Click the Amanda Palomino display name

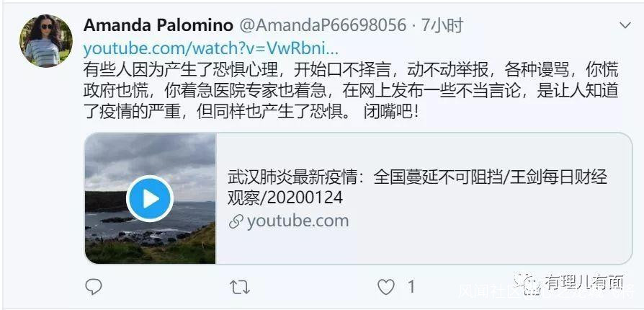158,25
